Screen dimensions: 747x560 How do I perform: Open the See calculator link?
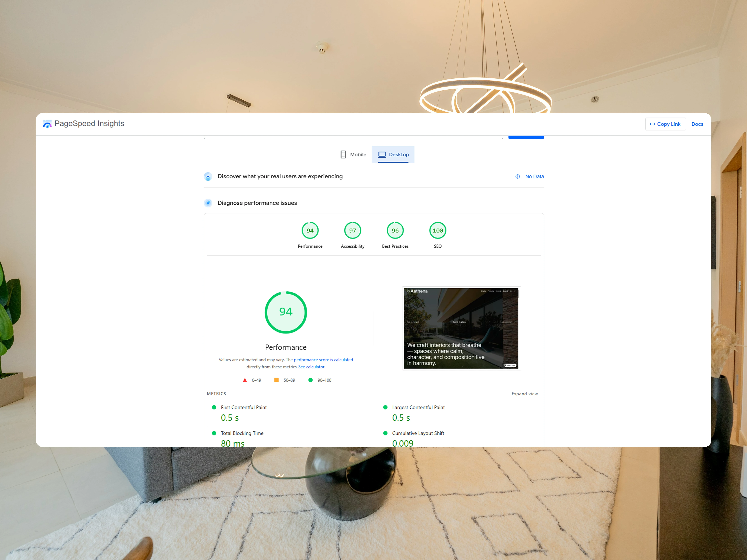tap(311, 367)
